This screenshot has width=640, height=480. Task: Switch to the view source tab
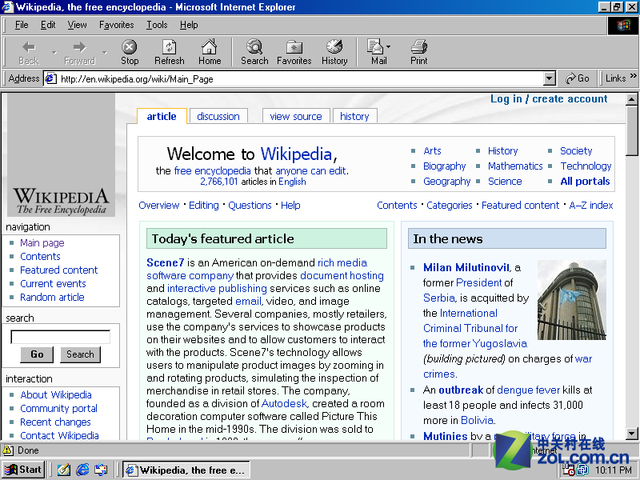click(x=296, y=116)
